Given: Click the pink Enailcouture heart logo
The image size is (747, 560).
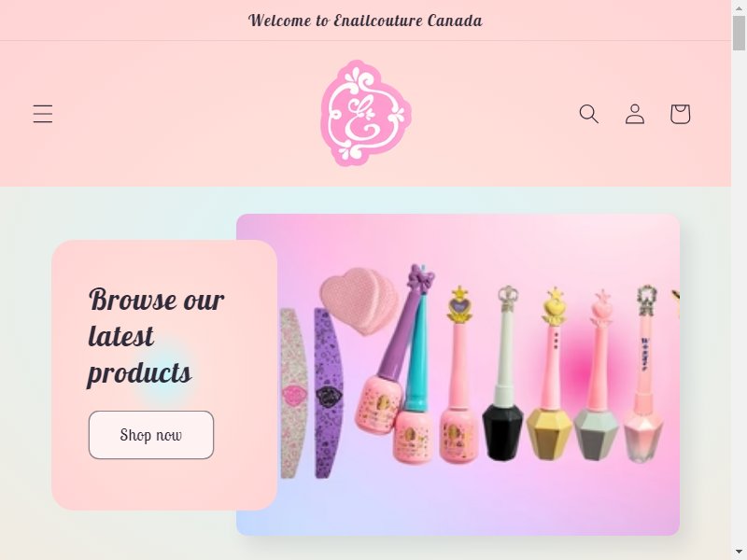Looking at the screenshot, I should (x=366, y=113).
